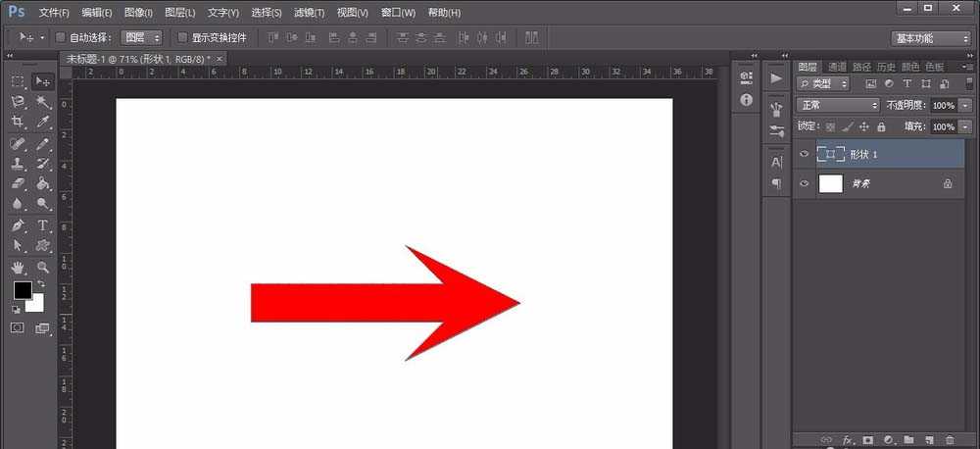Image resolution: width=980 pixels, height=449 pixels.
Task: Select the Crop tool
Action: 18,122
